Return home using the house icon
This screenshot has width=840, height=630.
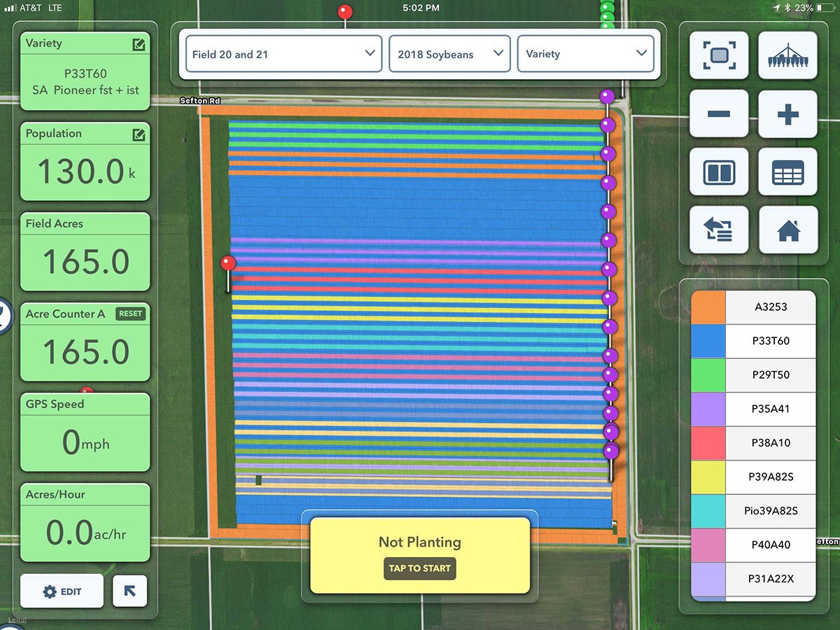(788, 230)
